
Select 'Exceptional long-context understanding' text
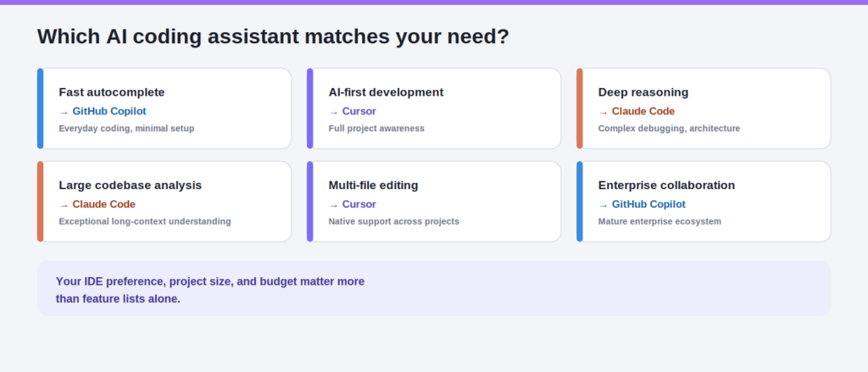click(x=145, y=221)
